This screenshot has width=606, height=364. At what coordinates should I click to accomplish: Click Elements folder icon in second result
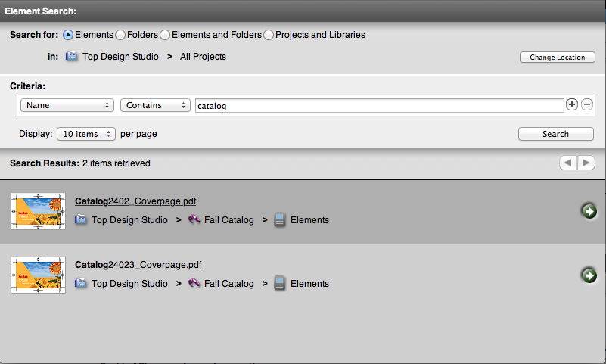point(280,284)
